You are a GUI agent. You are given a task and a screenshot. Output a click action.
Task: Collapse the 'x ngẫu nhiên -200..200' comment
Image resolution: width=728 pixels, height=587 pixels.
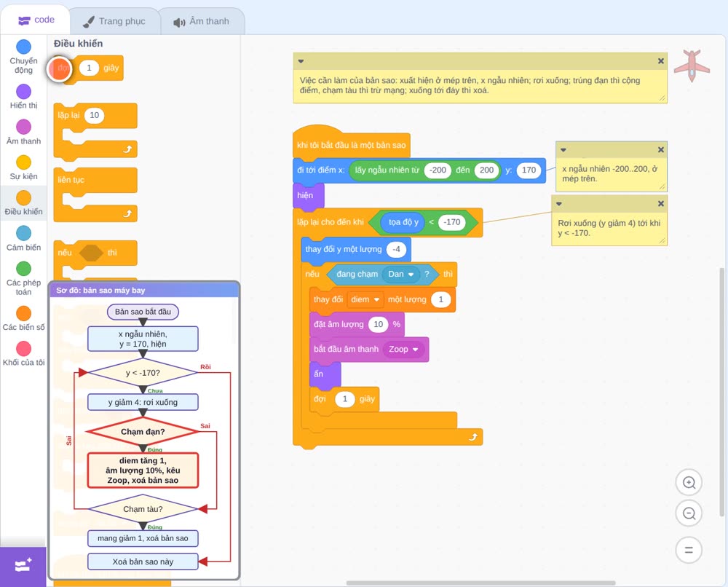point(563,149)
